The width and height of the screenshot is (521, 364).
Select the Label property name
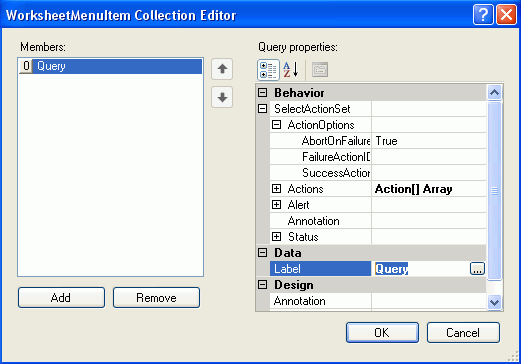pos(320,269)
